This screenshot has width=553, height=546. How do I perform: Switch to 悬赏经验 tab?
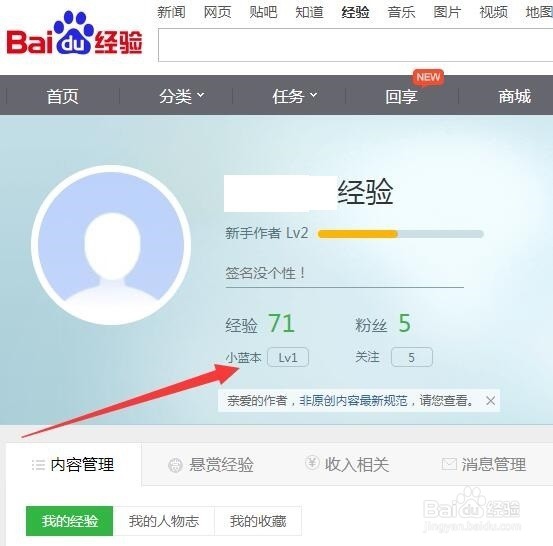211,465
